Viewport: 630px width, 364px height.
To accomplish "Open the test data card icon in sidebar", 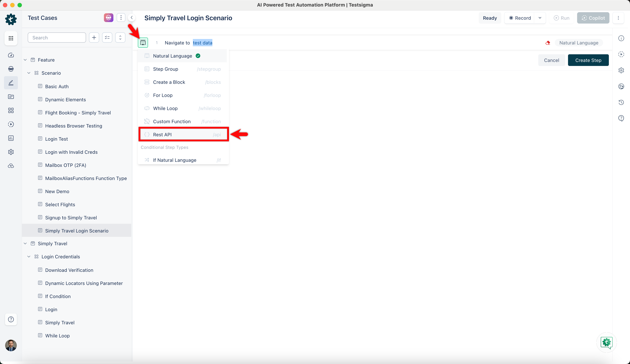I will (11, 97).
